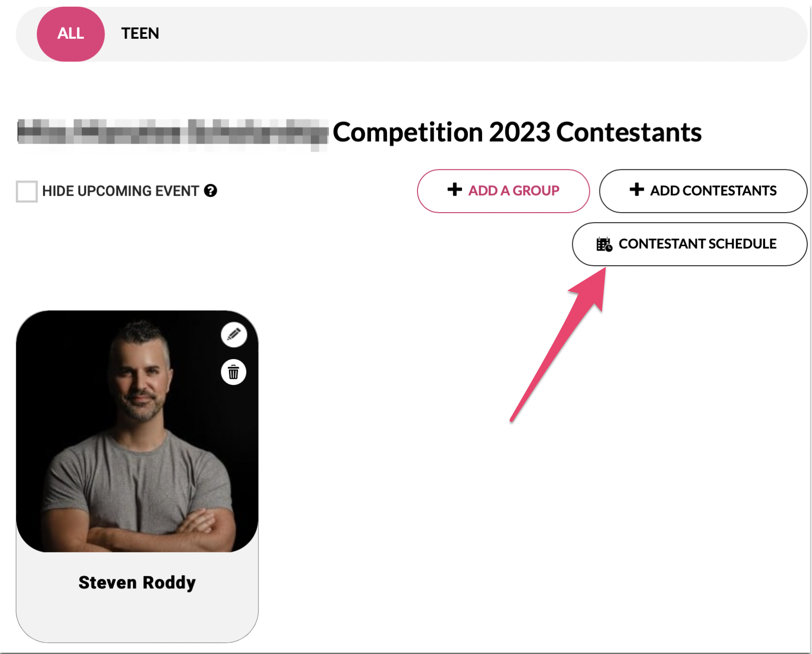The height and width of the screenshot is (654, 812).
Task: Click the pencil edit icon on contestant card
Action: pyautogui.click(x=234, y=334)
